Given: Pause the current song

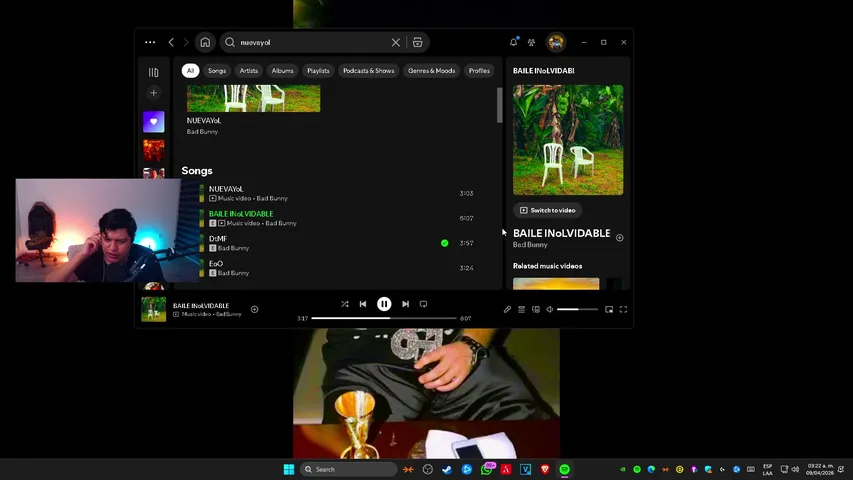Looking at the screenshot, I should [384, 304].
